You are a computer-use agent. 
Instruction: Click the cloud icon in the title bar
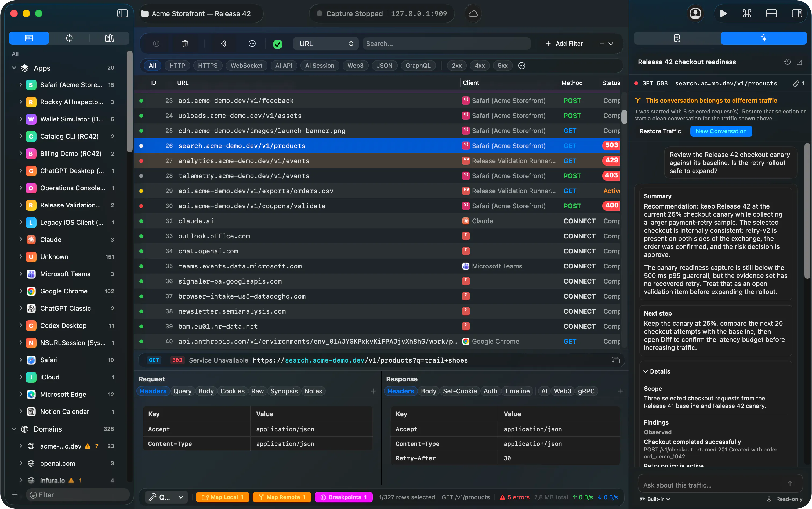point(473,14)
